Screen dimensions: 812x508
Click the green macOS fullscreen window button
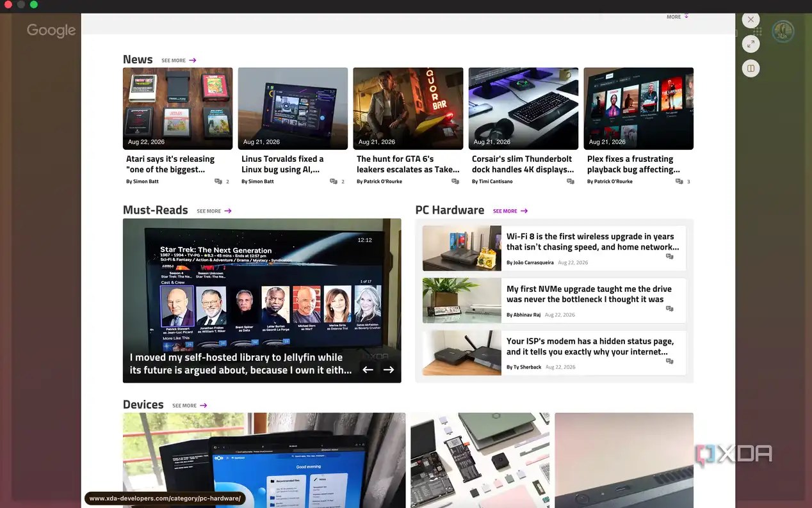(x=34, y=4)
